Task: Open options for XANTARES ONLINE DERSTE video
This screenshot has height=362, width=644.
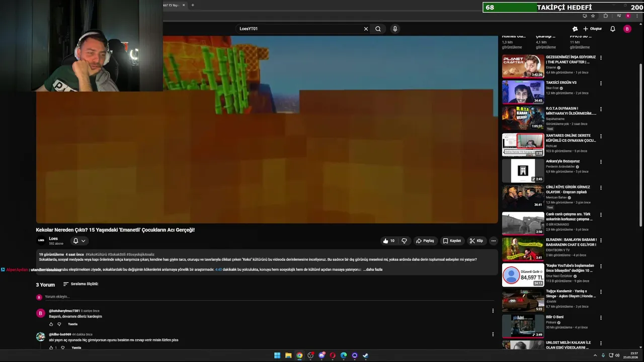Action: click(x=601, y=136)
